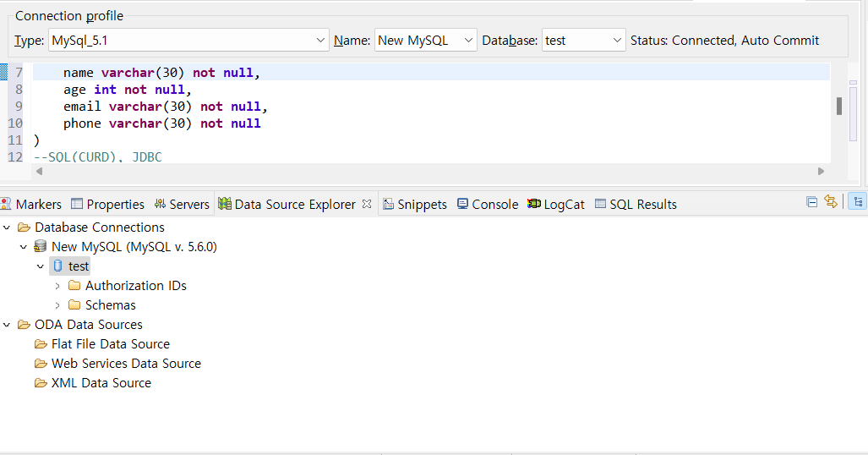Expand the Schemas folder
The height and width of the screenshot is (455, 868).
(57, 305)
